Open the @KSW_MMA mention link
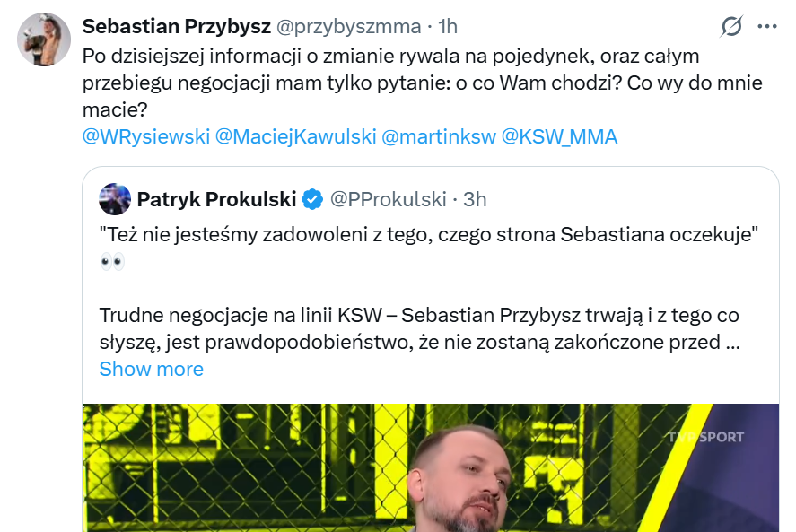Viewport: 796px width, 532px height. pyautogui.click(x=559, y=136)
